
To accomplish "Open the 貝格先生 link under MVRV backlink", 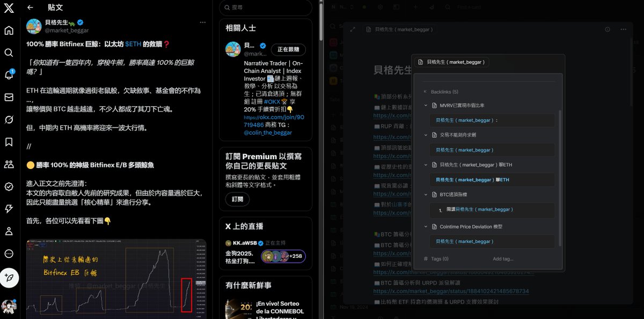I will (x=465, y=120).
